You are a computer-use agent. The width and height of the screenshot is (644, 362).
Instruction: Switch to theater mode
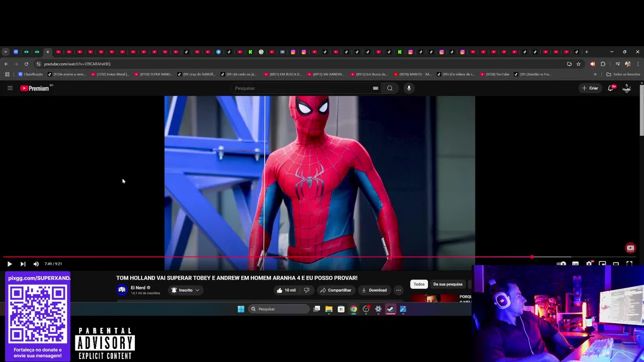tap(616, 263)
